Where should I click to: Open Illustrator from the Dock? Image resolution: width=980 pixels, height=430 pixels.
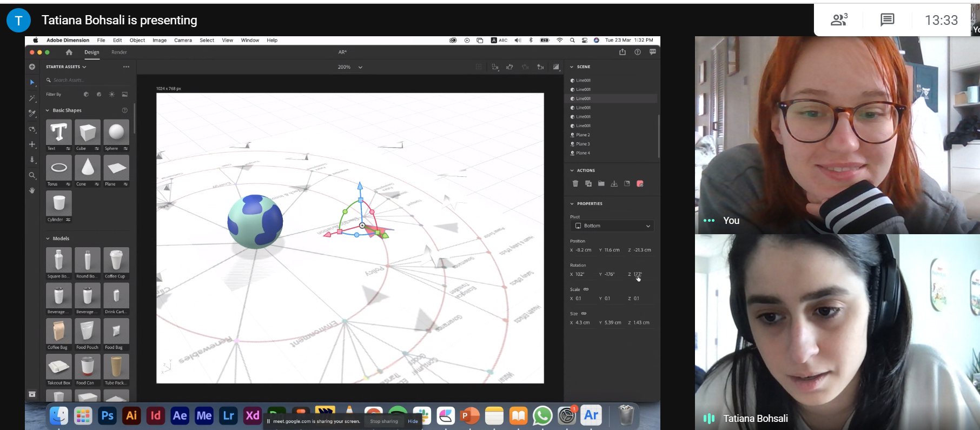(131, 415)
